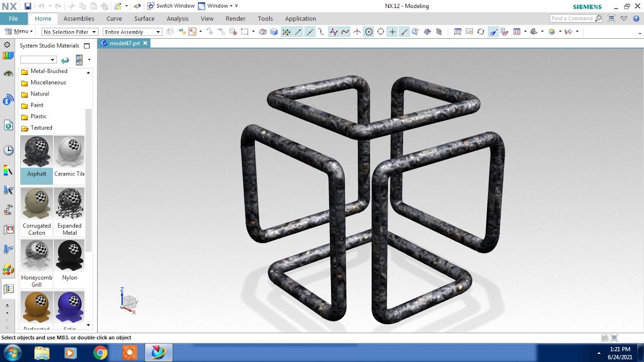This screenshot has width=644, height=362.
Task: Toggle the Mid Point snap option
Action: coord(310,32)
